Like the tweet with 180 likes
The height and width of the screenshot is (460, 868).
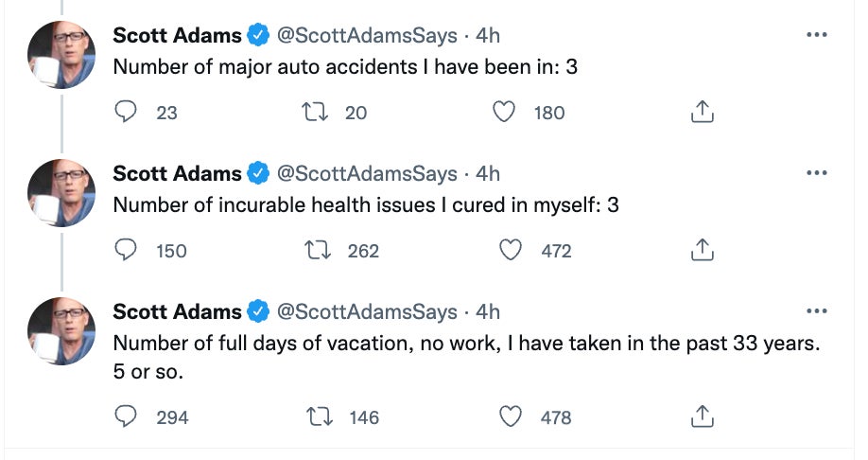(x=505, y=113)
